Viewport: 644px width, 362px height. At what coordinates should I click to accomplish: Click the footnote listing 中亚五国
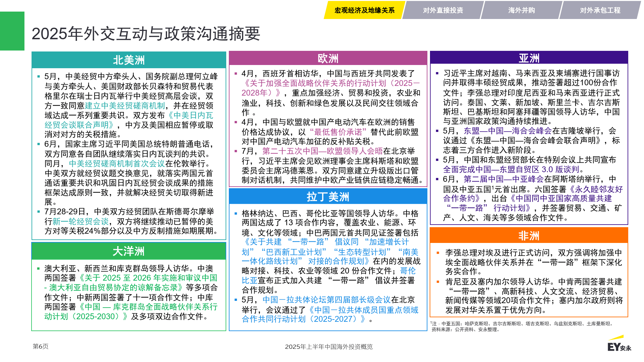pyautogui.click(x=522, y=324)
